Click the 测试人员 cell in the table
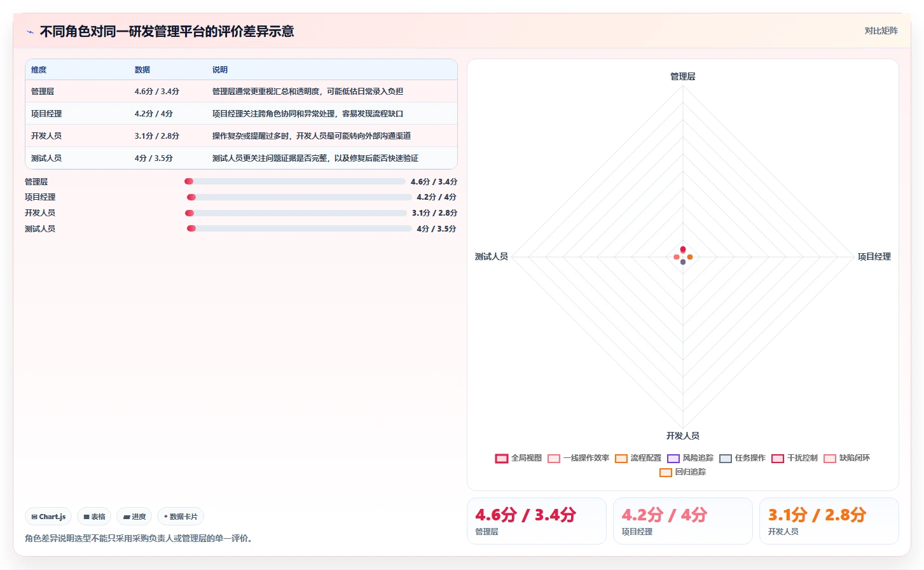 pyautogui.click(x=46, y=158)
